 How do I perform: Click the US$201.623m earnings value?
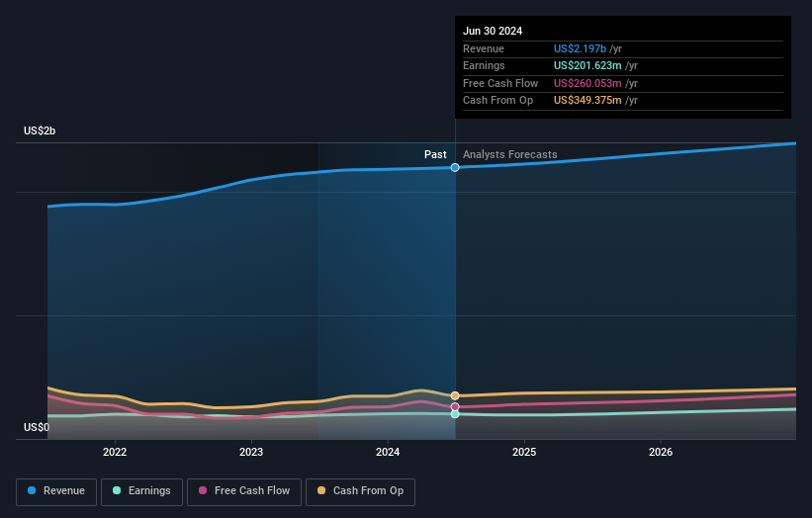[587, 65]
